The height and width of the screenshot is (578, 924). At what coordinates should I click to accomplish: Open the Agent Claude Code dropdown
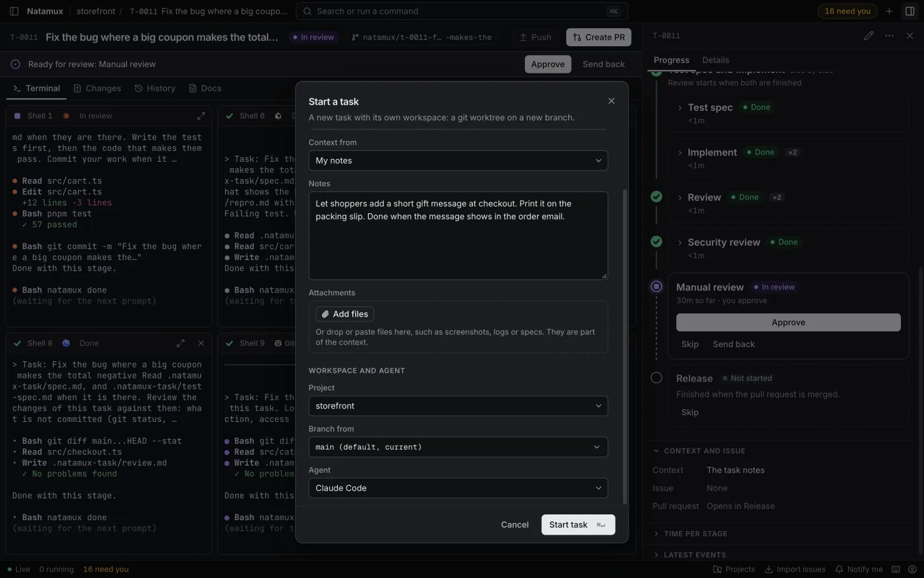[458, 488]
